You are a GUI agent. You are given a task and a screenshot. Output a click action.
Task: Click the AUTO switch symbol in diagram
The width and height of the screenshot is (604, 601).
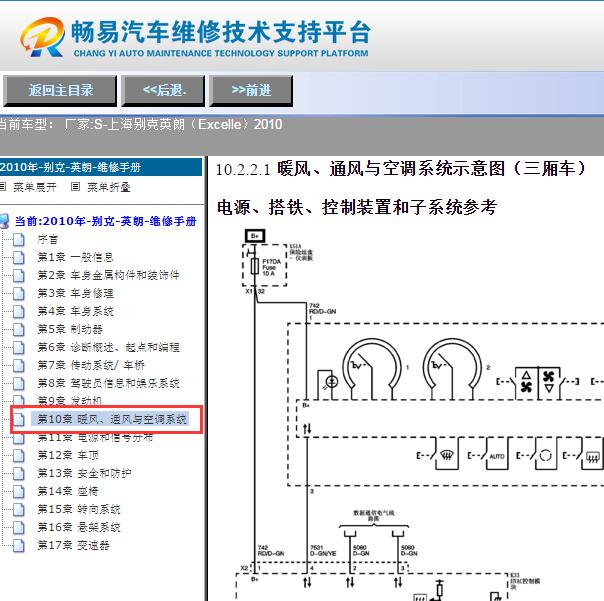497,456
